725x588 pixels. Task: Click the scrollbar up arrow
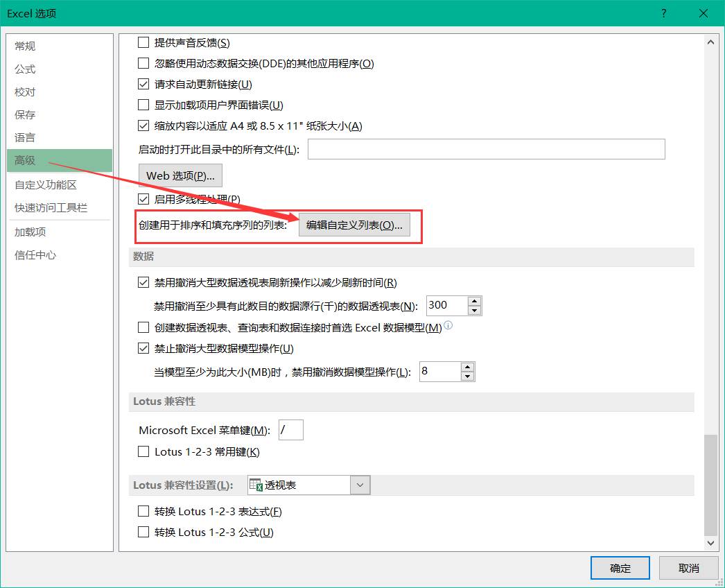point(710,42)
